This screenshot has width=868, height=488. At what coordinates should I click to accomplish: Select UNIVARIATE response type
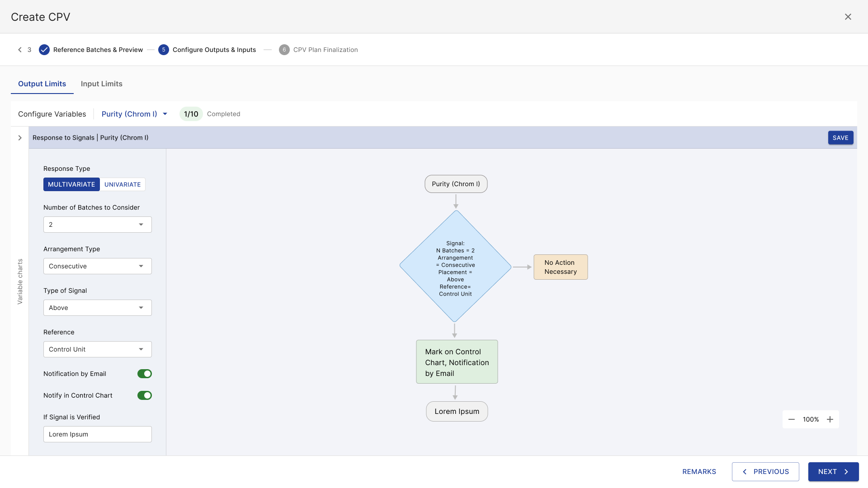[x=123, y=184]
